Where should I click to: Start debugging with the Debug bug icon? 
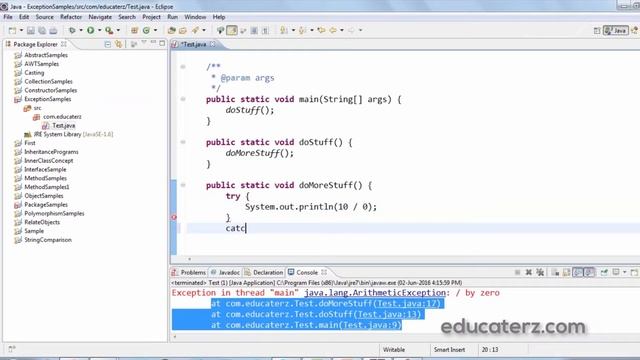72,30
